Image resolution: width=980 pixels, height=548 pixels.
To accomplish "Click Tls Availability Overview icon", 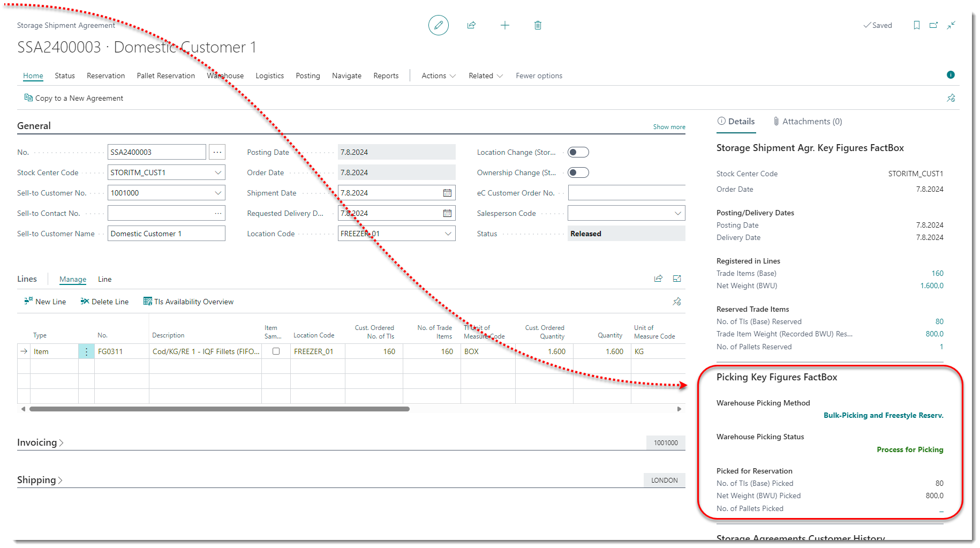I will (148, 302).
